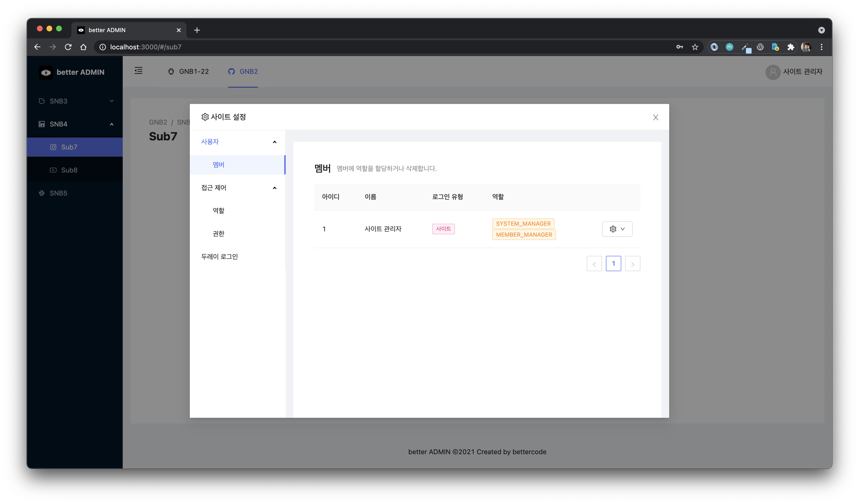859x504 pixels.
Task: Click the video icon beside Sub8
Action: pyautogui.click(x=53, y=170)
